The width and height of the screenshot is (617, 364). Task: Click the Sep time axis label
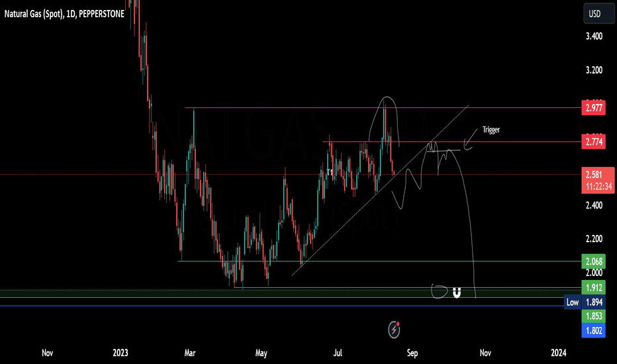pyautogui.click(x=412, y=353)
